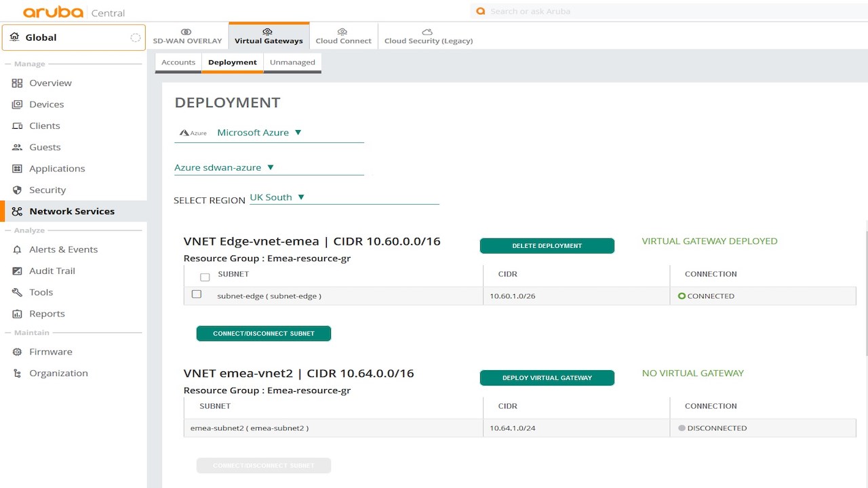Click the Security shield icon
The image size is (868, 488).
18,190
